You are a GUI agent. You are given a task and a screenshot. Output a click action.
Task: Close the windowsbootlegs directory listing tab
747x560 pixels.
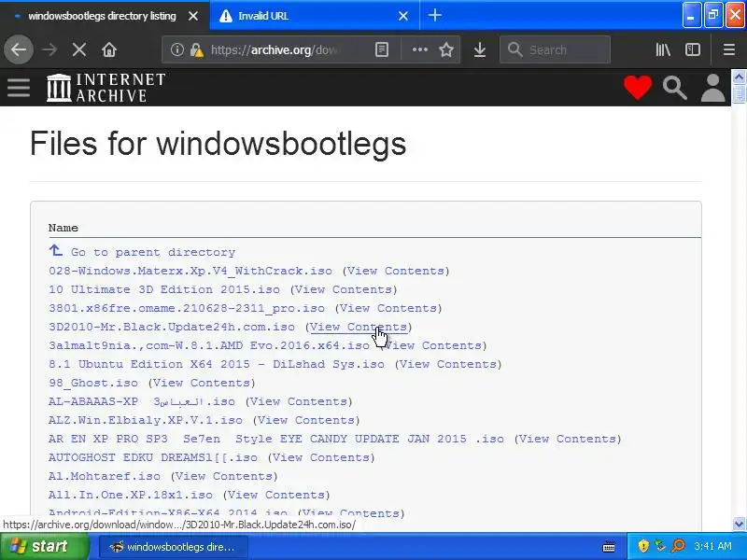193,16
